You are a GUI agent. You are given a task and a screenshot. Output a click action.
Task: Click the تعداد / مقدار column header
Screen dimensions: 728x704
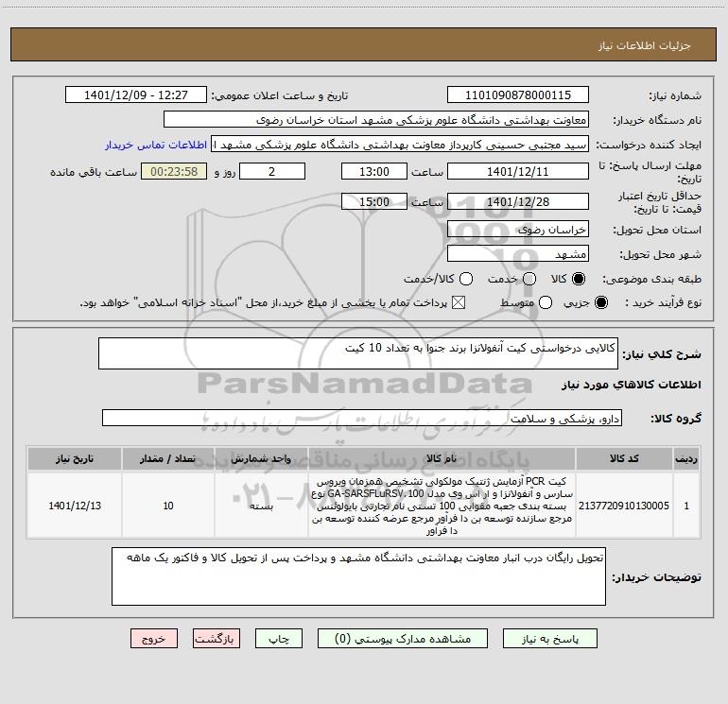click(x=168, y=458)
